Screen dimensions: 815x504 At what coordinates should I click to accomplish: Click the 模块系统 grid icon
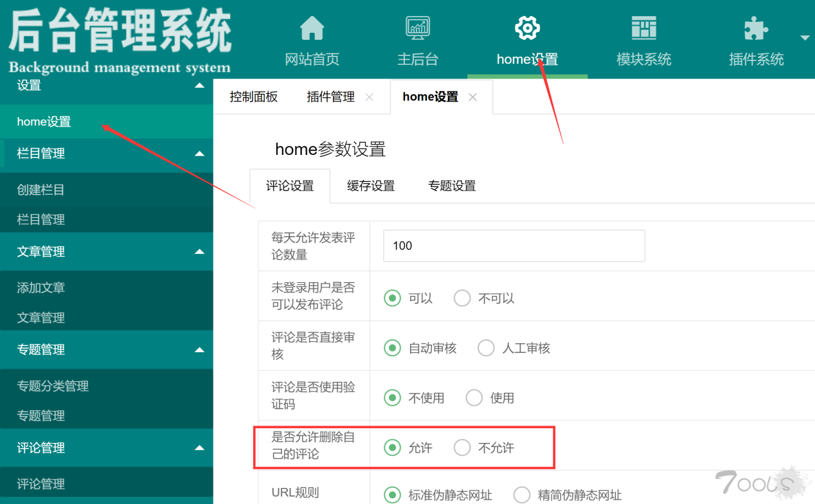643,28
